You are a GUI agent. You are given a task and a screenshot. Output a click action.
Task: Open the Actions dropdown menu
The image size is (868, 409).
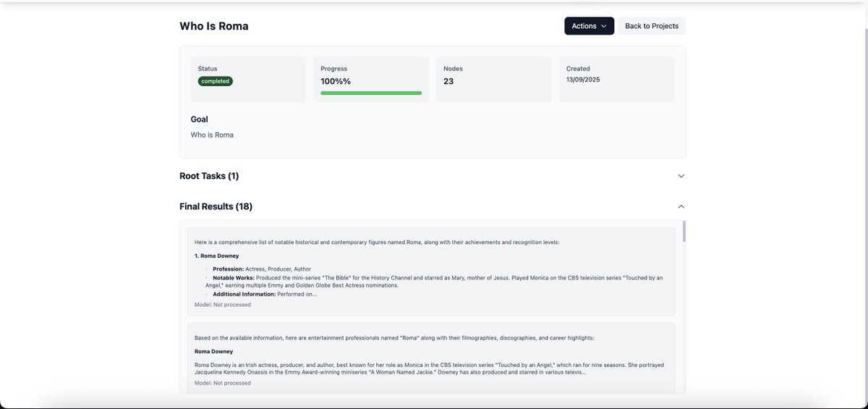coord(589,26)
